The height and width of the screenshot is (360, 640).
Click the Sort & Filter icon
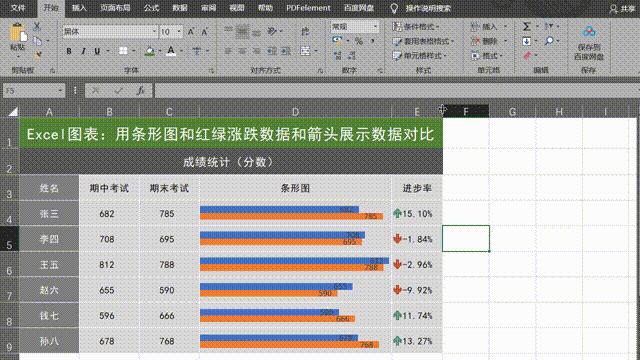coord(549,27)
